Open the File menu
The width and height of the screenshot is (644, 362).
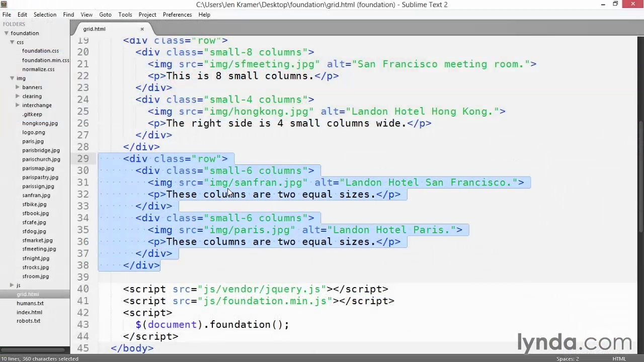coord(7,15)
